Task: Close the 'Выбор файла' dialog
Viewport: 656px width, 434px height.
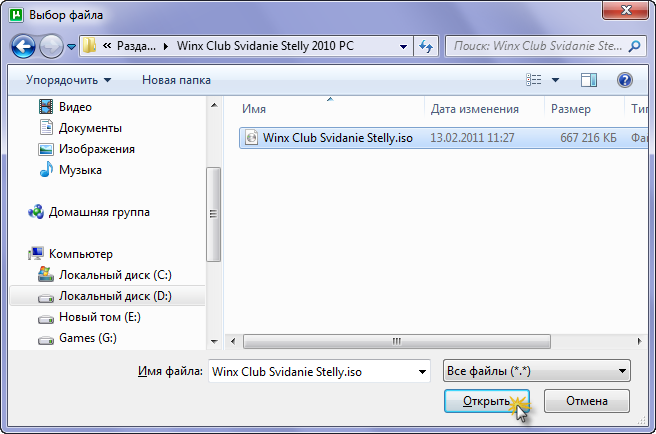Action: tap(625, 10)
